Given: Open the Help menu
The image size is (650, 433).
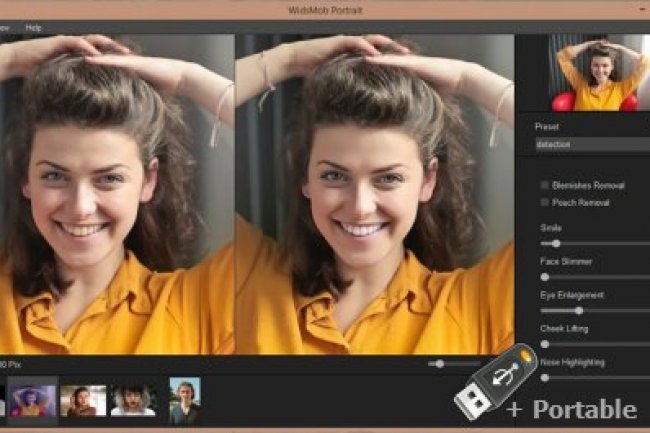Looking at the screenshot, I should [x=34, y=27].
